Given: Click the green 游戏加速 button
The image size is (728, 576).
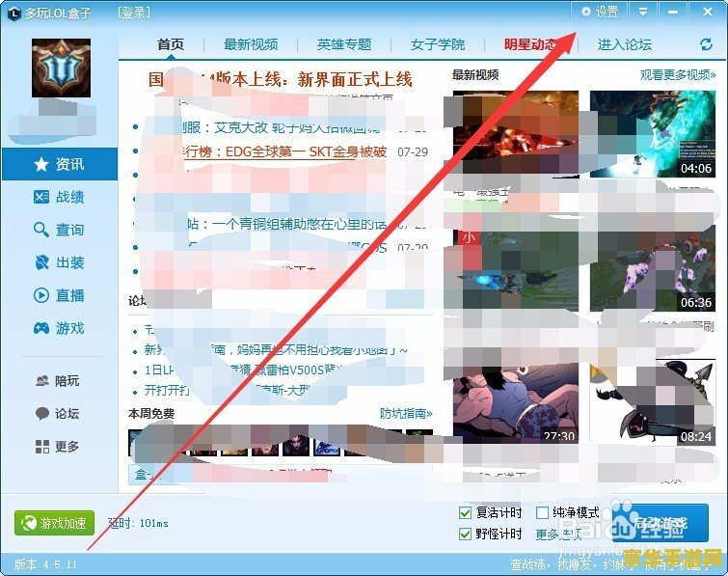Looking at the screenshot, I should pyautogui.click(x=54, y=523).
